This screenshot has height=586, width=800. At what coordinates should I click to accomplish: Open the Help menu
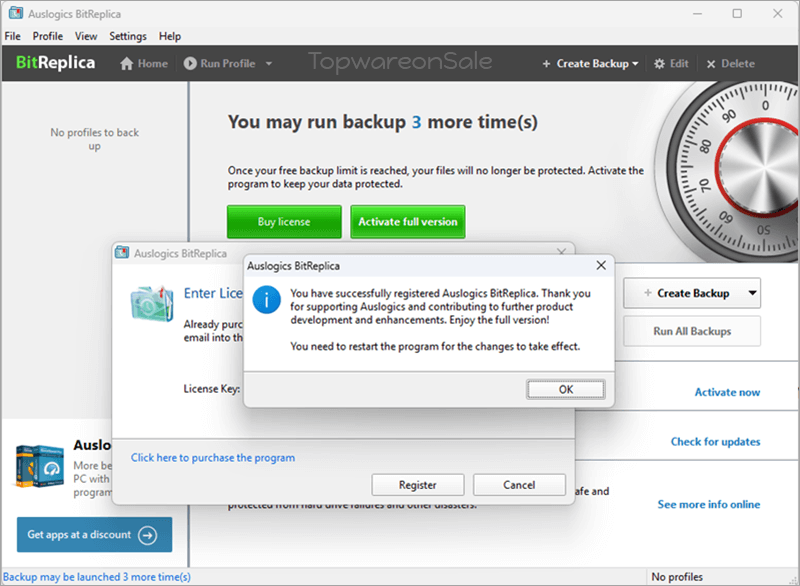170,36
